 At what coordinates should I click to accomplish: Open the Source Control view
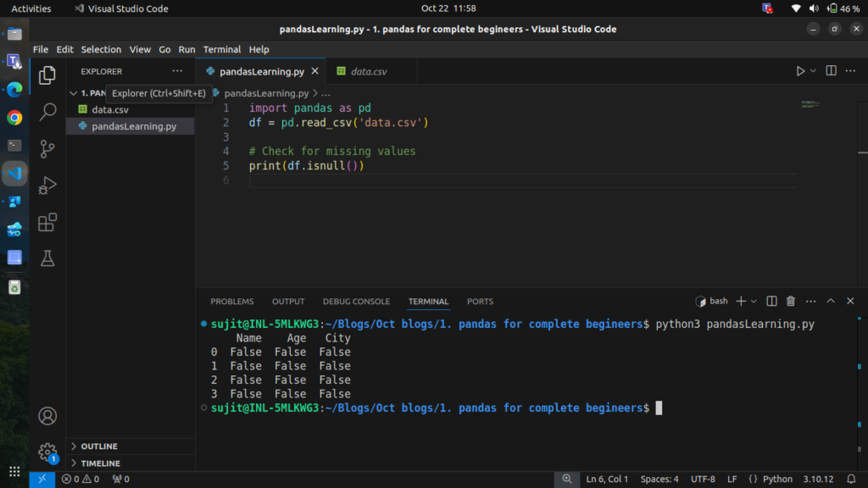(47, 148)
